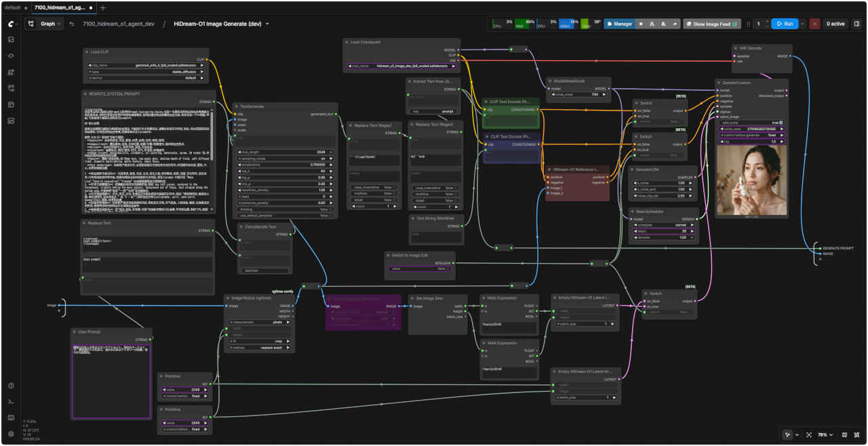Click the User Prompt text field
This screenshot has width=868, height=446.
click(x=111, y=381)
